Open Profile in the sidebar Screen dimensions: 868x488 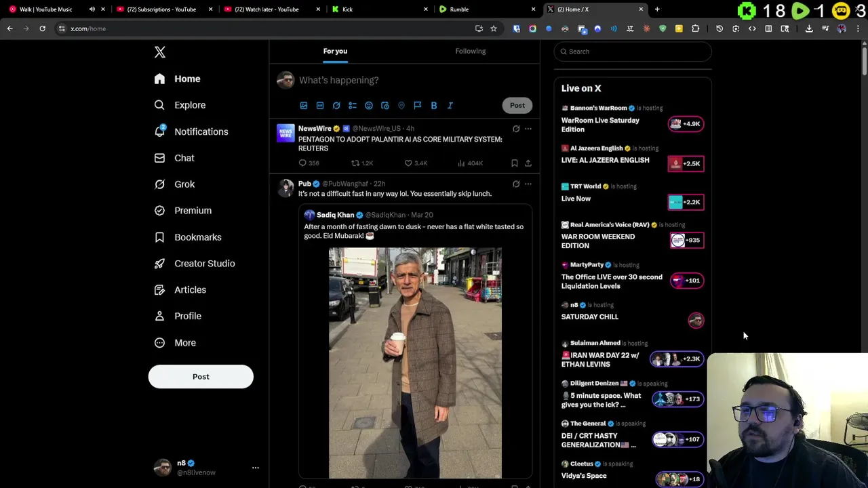(x=178, y=316)
